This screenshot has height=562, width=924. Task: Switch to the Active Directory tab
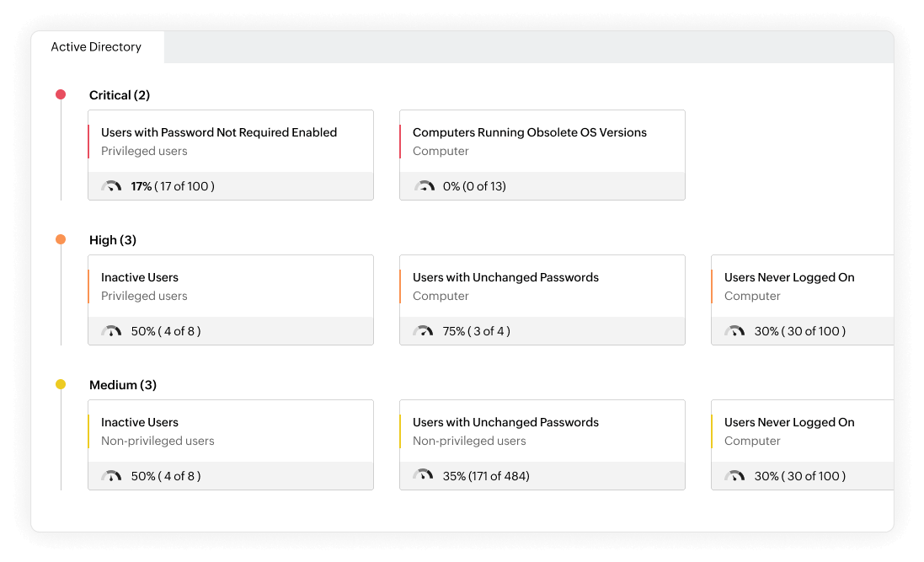pyautogui.click(x=96, y=47)
